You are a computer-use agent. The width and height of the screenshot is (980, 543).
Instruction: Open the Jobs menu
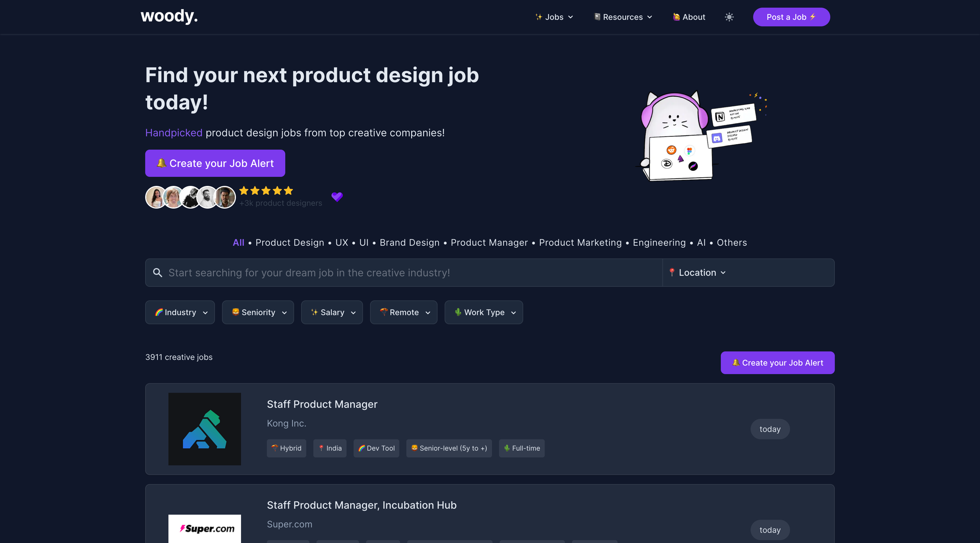point(554,17)
